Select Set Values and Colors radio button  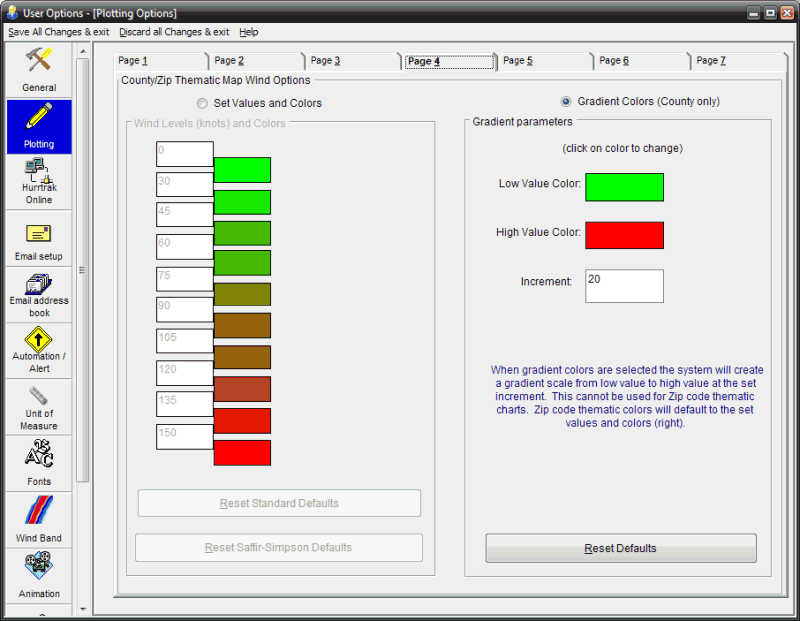click(x=203, y=103)
